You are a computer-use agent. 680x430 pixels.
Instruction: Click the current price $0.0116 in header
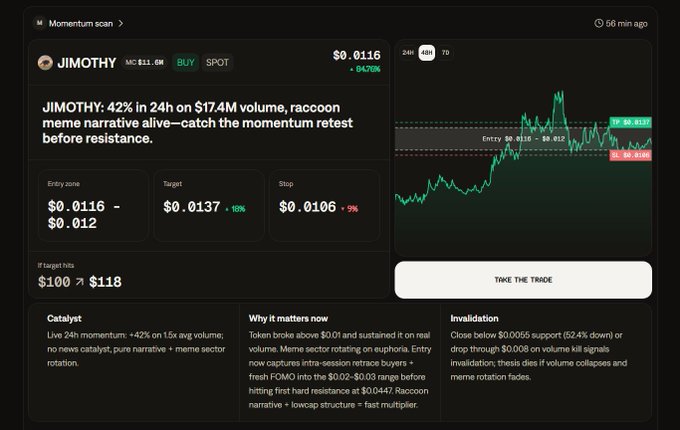point(356,55)
